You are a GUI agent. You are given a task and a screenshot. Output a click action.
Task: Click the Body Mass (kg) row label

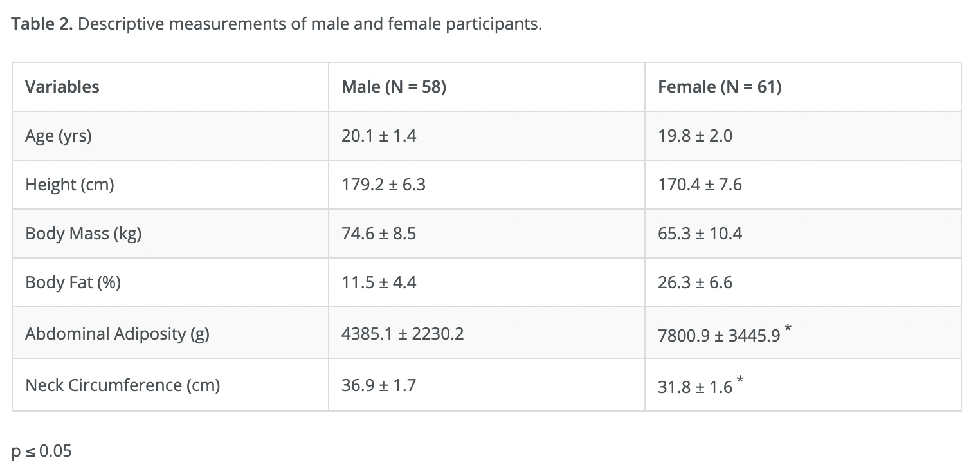84,234
